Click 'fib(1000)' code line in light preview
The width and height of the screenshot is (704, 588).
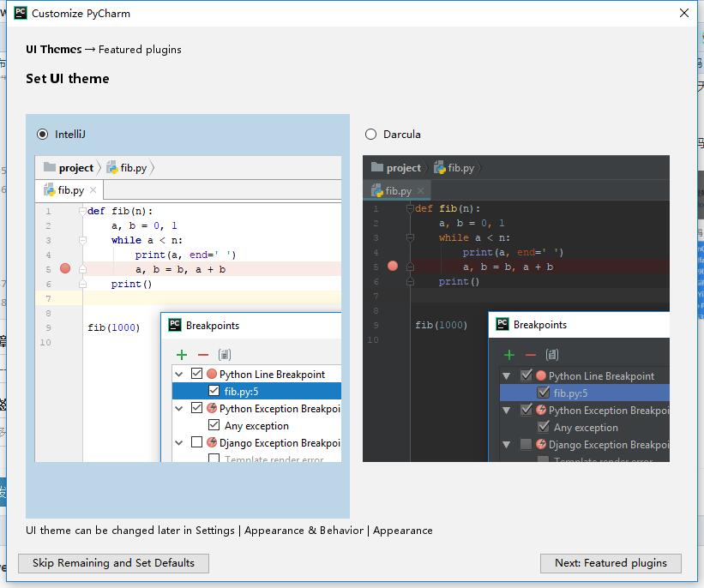pyautogui.click(x=113, y=327)
